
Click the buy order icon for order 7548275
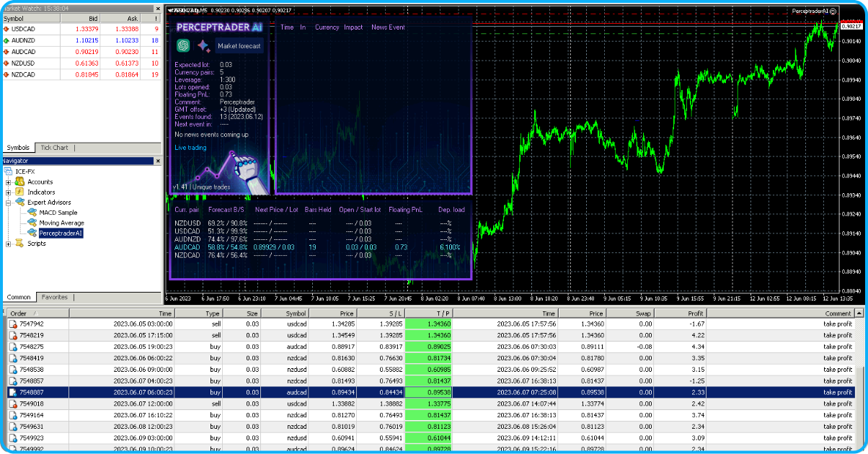coord(13,347)
